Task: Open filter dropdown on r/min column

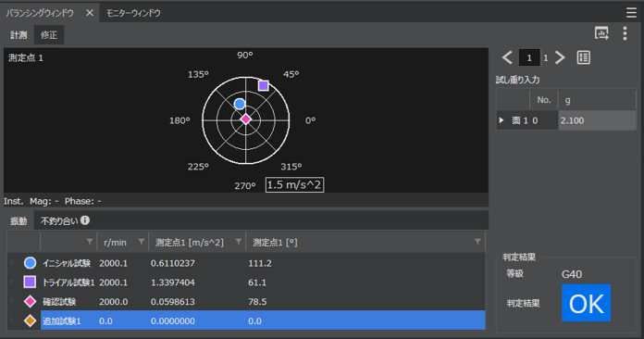Action: pyautogui.click(x=142, y=242)
